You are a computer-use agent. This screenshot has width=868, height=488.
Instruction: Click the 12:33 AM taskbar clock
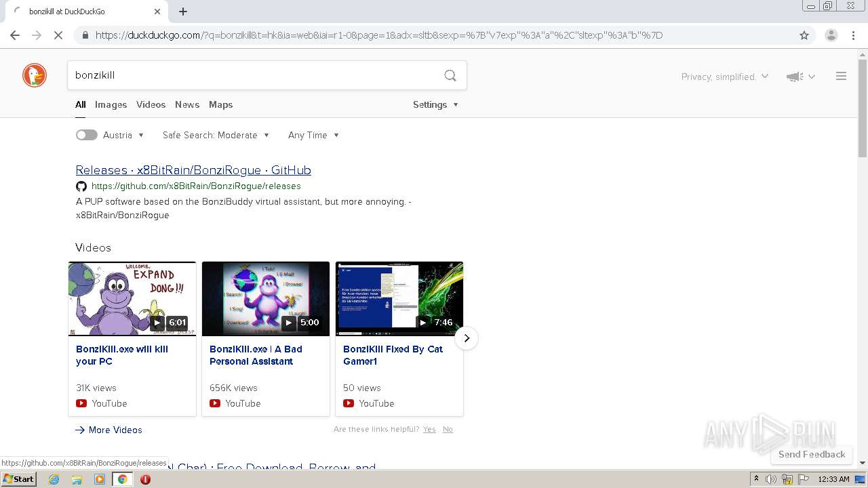click(x=833, y=479)
